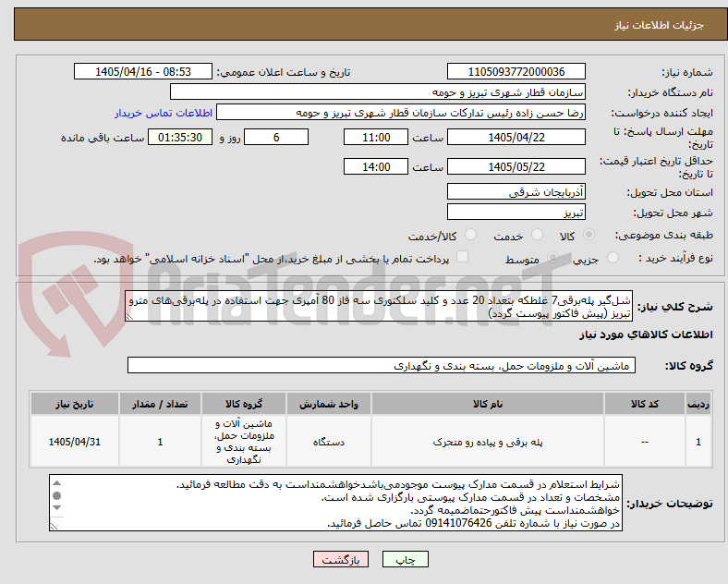The height and width of the screenshot is (584, 728).
Task: Click the -- item code cell
Action: pyautogui.click(x=645, y=442)
